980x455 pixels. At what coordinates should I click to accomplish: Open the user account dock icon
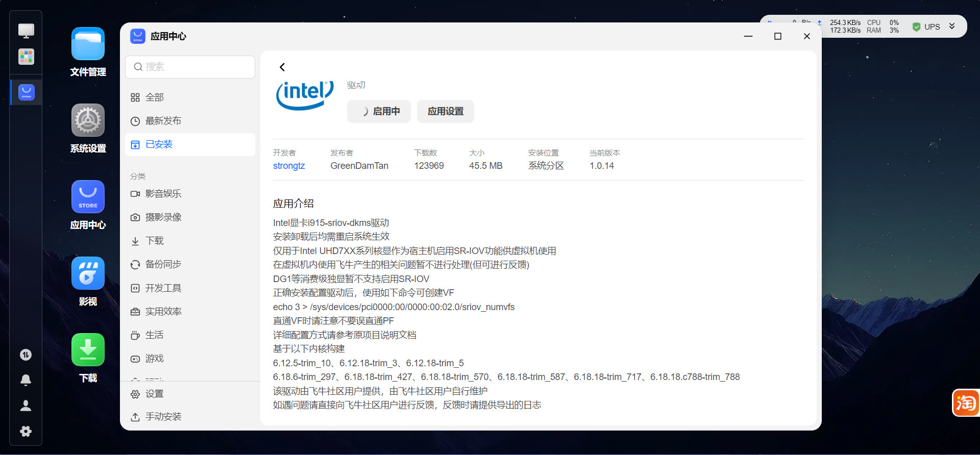pyautogui.click(x=26, y=406)
